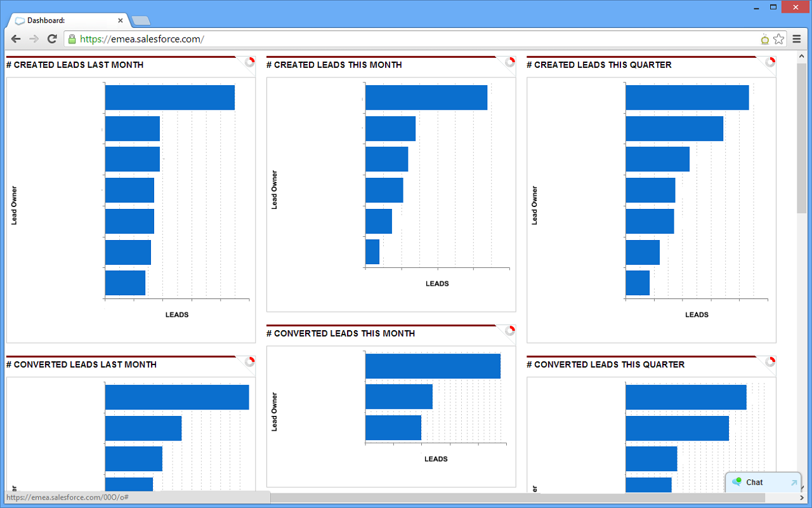Click Lead Owner label in Created Leads This Quarter
Viewport: 812px width, 508px height.
(x=535, y=206)
